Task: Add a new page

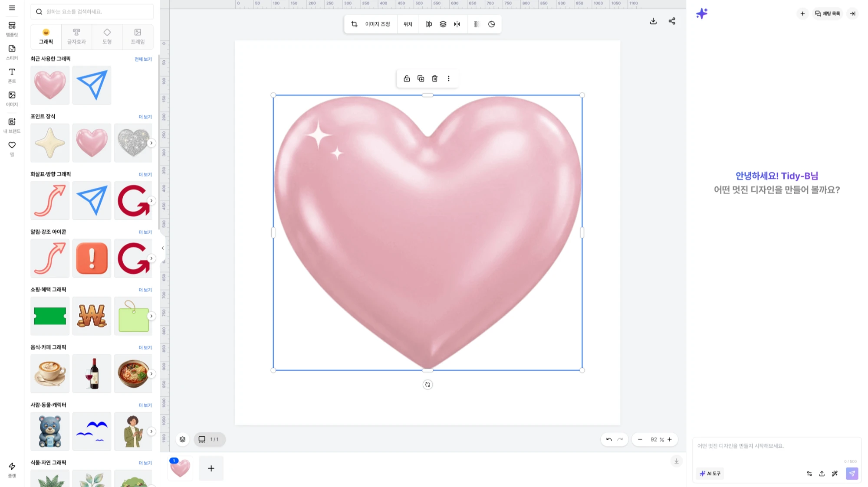Action: pos(211,468)
